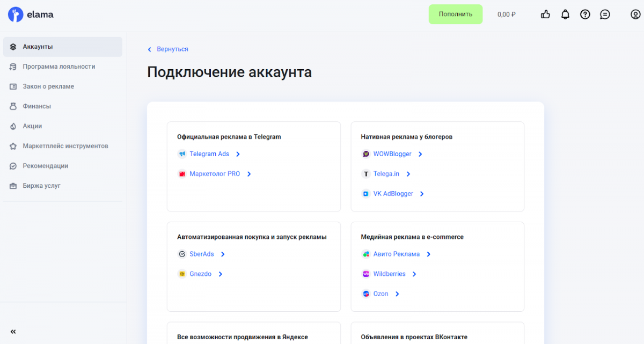Open the user profile icon
Image resolution: width=644 pixels, height=344 pixels.
(635, 14)
